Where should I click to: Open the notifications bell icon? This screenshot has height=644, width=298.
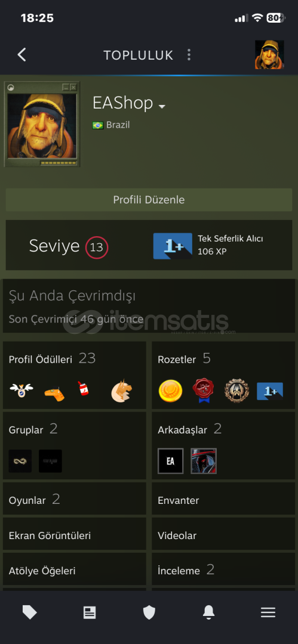click(208, 613)
